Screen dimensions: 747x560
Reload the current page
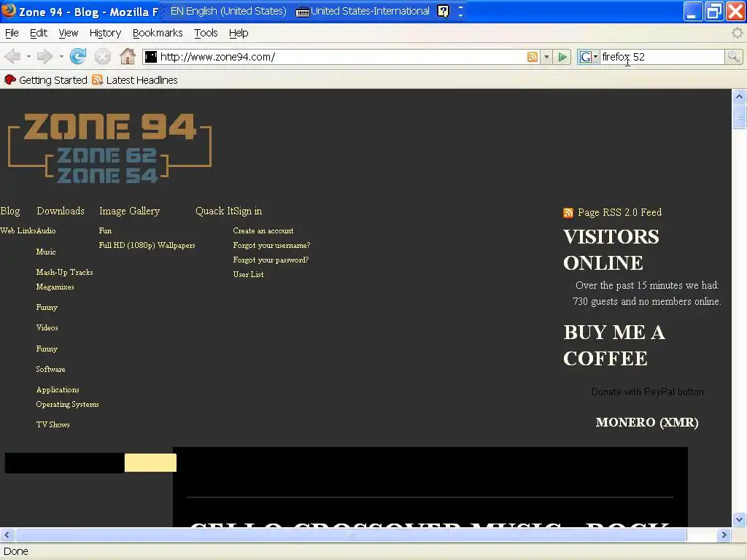click(x=78, y=57)
